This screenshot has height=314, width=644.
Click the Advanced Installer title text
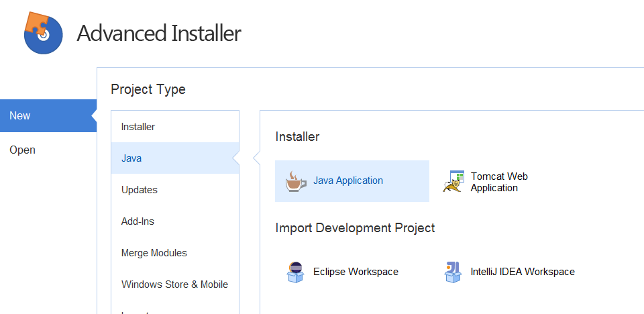(159, 34)
